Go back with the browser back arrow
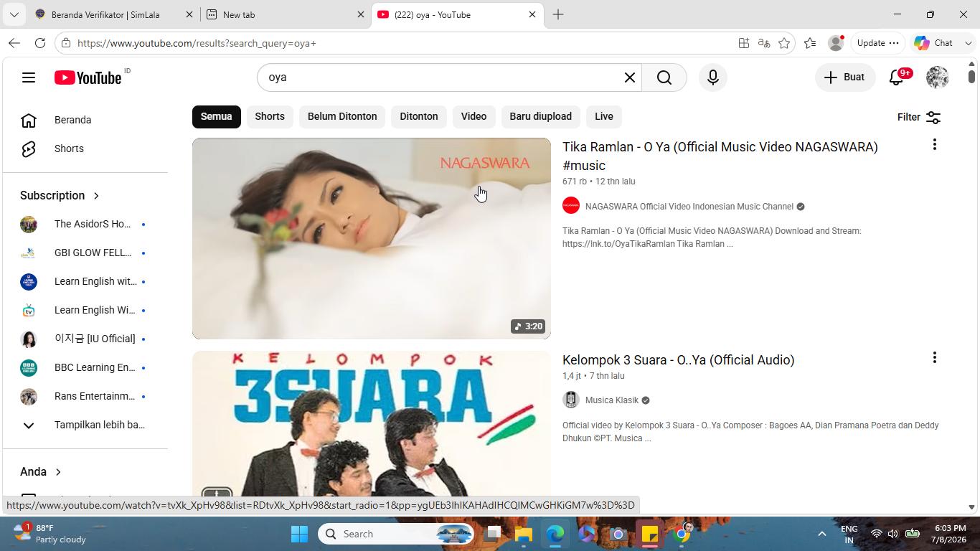 pos(14,43)
